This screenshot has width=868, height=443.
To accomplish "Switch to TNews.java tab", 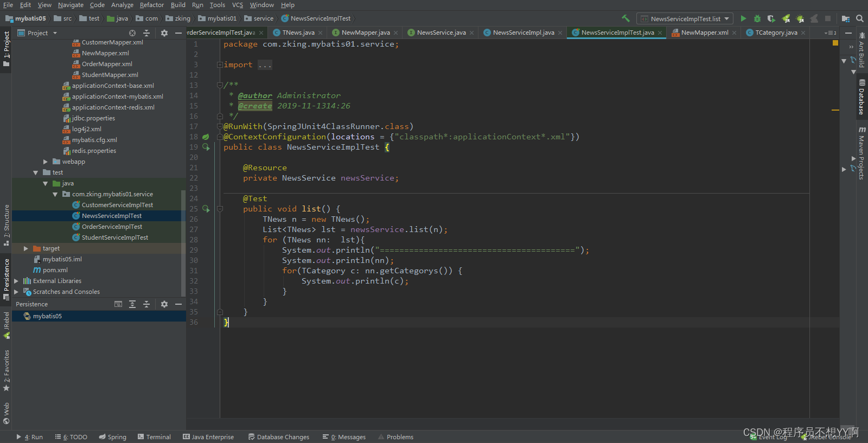I will point(298,33).
